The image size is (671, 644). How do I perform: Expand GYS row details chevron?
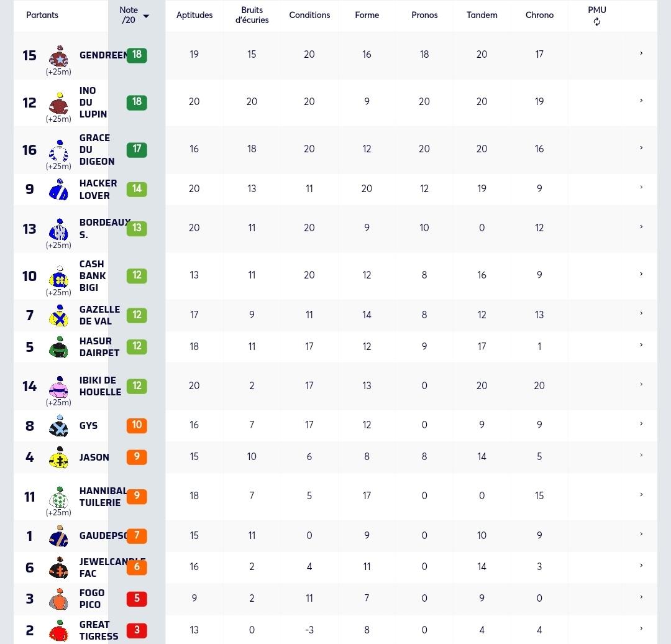[x=641, y=424]
